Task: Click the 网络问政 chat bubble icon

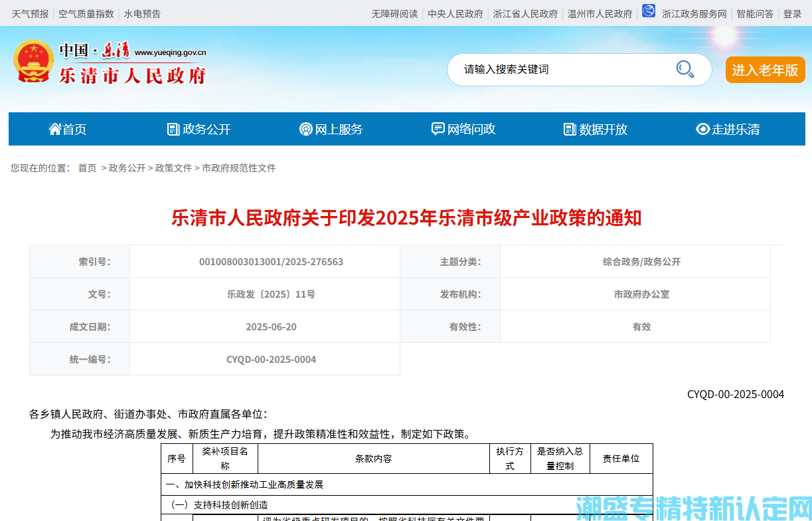Action: point(438,129)
